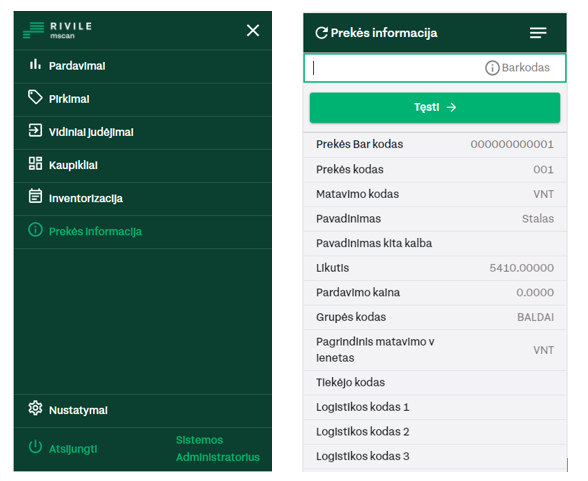
Task: Click Sistemos Administratorius user label
Action: pyautogui.click(x=218, y=449)
